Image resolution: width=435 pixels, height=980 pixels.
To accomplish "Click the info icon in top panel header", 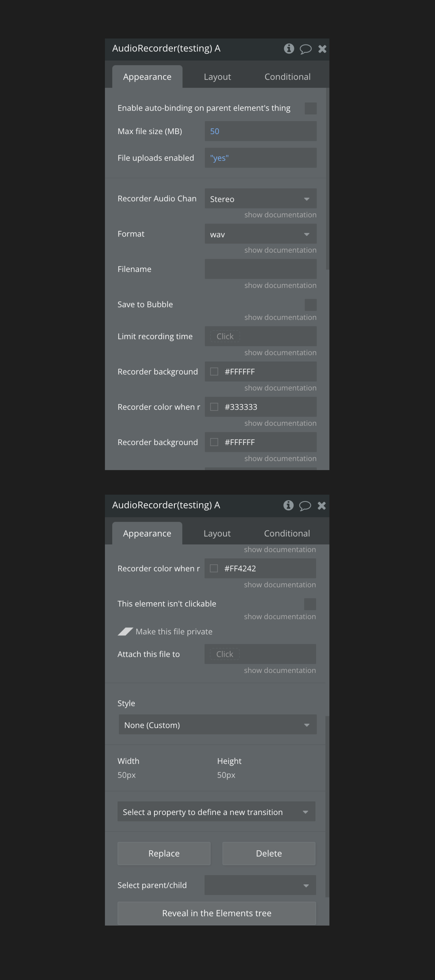I will [x=289, y=49].
